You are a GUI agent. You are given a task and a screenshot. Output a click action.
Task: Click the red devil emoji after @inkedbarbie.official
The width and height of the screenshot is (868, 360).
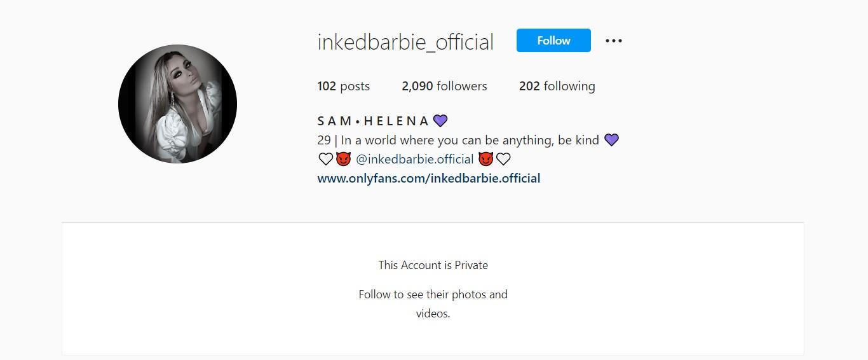pos(486,159)
